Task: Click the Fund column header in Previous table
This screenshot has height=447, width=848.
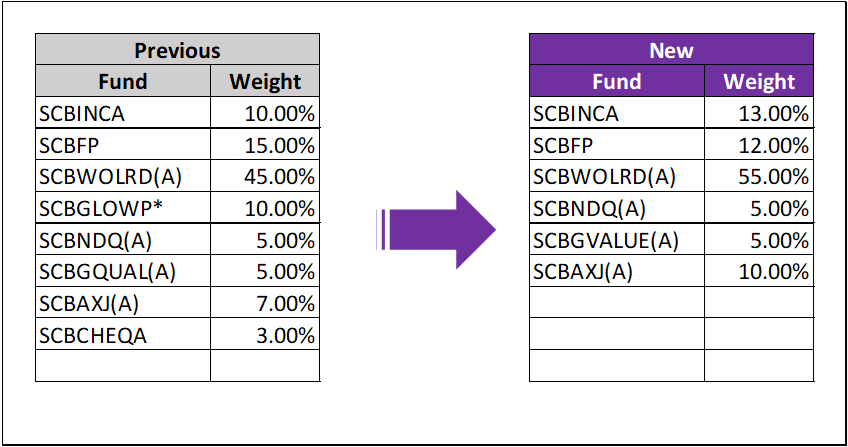Action: click(x=123, y=82)
